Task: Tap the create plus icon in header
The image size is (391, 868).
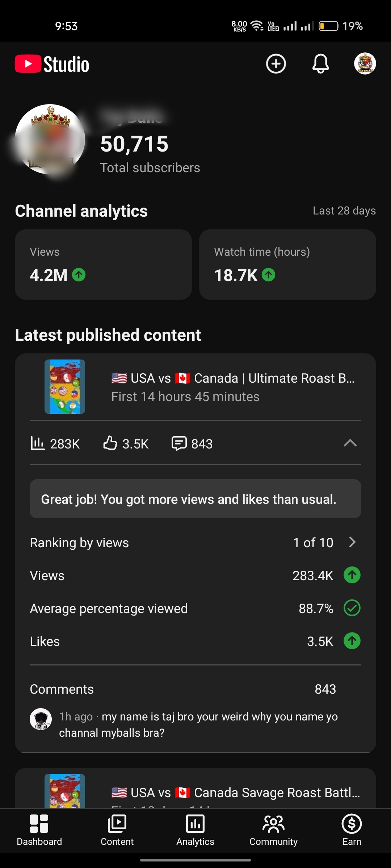Action: (276, 64)
